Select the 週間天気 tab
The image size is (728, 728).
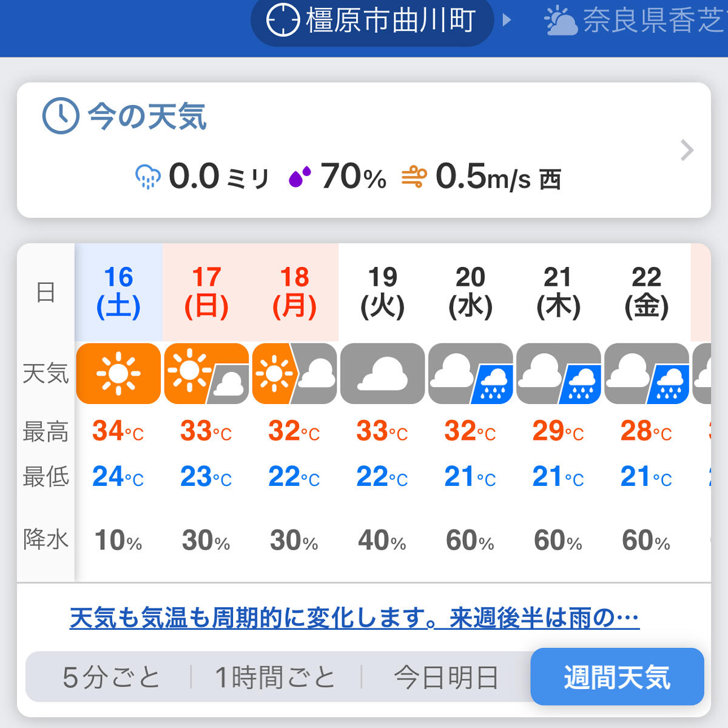[x=617, y=676]
